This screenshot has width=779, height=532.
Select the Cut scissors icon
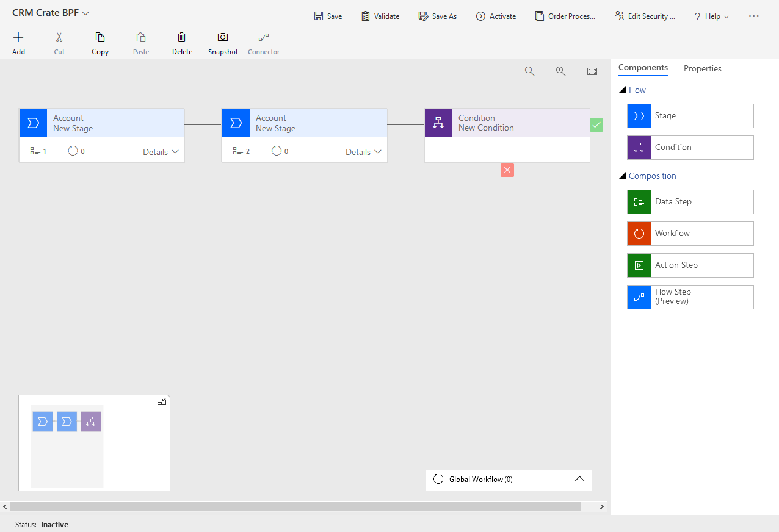(59, 36)
